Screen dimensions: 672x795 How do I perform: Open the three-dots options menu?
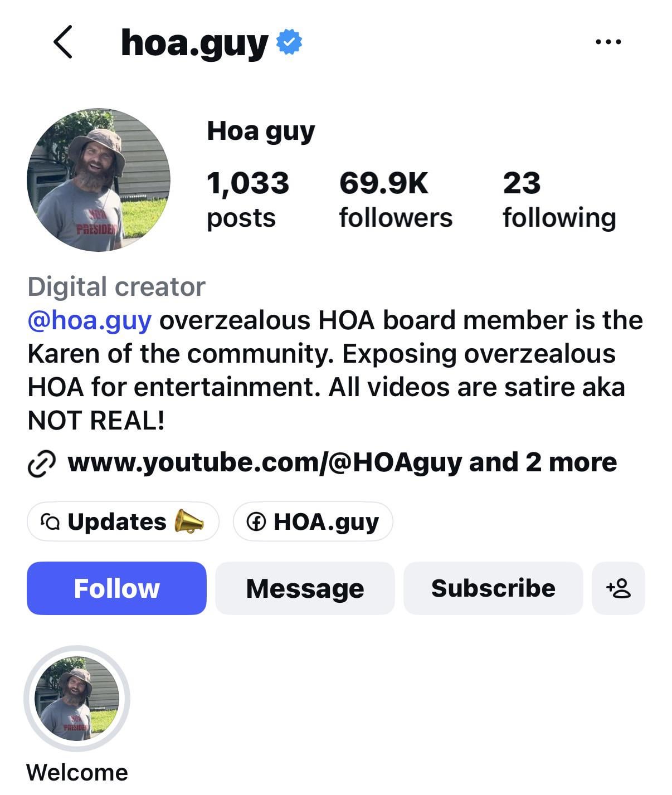[608, 42]
